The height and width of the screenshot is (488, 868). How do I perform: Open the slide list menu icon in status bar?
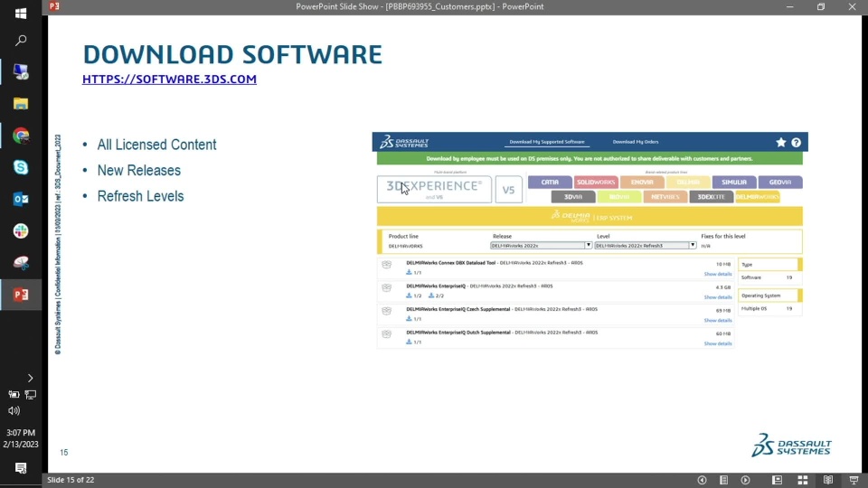click(x=723, y=480)
